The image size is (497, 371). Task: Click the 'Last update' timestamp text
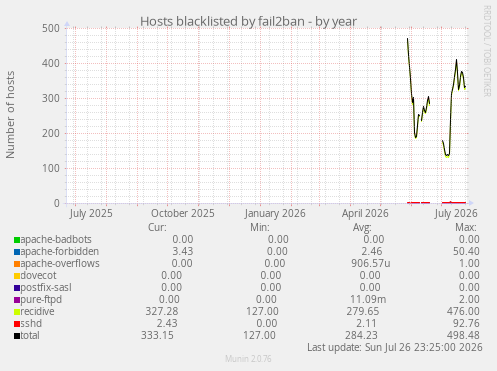tap(395, 347)
